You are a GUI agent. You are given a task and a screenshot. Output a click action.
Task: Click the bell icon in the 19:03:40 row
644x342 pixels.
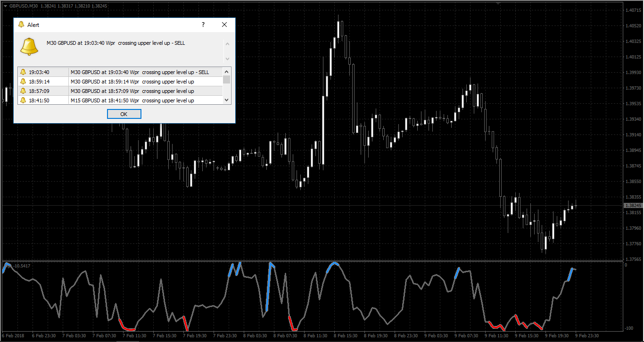pos(23,72)
